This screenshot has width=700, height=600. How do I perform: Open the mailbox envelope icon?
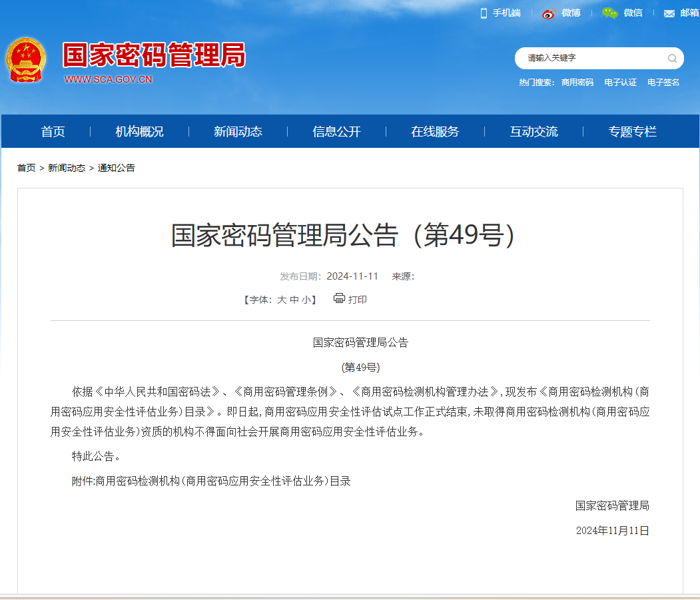pos(669,14)
